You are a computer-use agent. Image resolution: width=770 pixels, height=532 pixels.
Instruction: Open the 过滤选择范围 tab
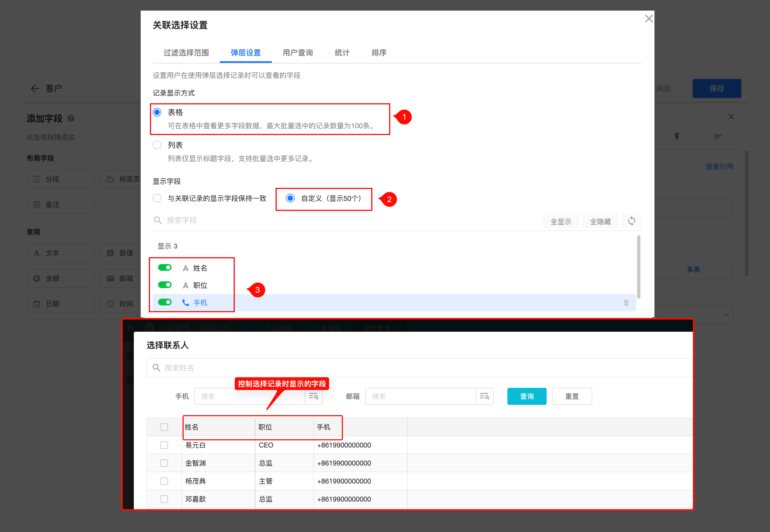pos(186,53)
